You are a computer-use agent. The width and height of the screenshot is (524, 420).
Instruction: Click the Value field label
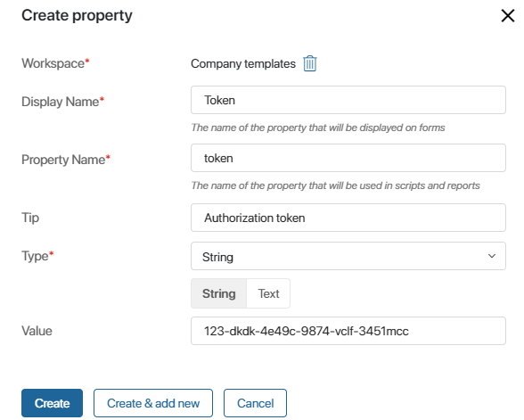37,331
